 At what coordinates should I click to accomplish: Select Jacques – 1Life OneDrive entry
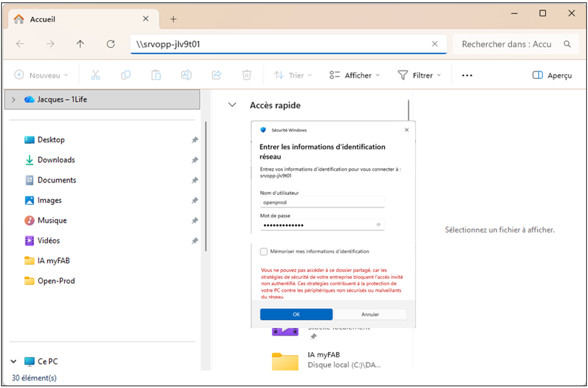click(102, 100)
